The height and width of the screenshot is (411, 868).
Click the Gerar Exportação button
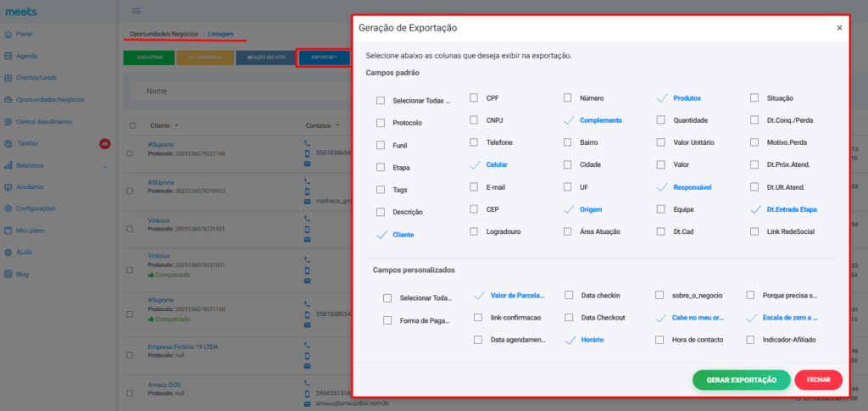(741, 380)
